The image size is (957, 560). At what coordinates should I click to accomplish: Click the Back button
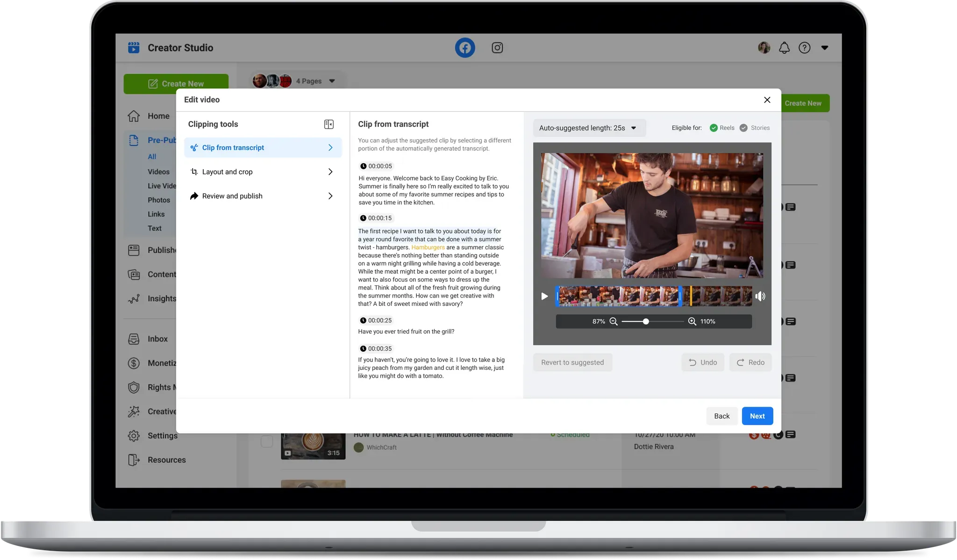pyautogui.click(x=721, y=416)
